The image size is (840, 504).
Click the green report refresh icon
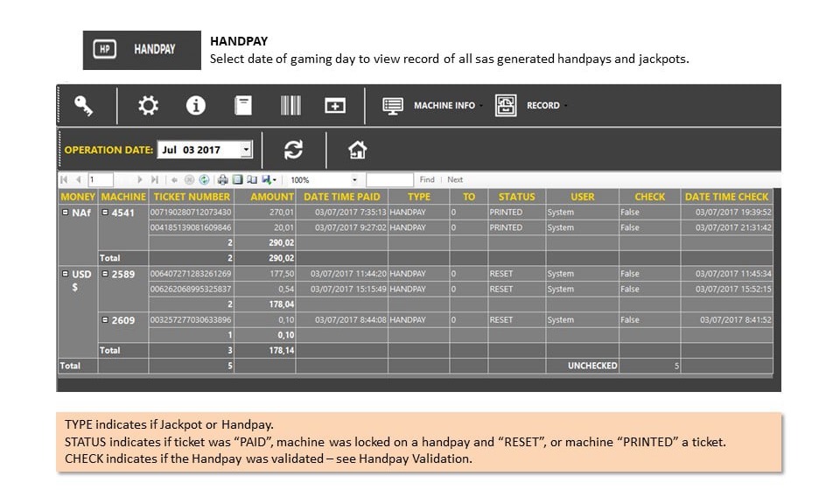204,180
